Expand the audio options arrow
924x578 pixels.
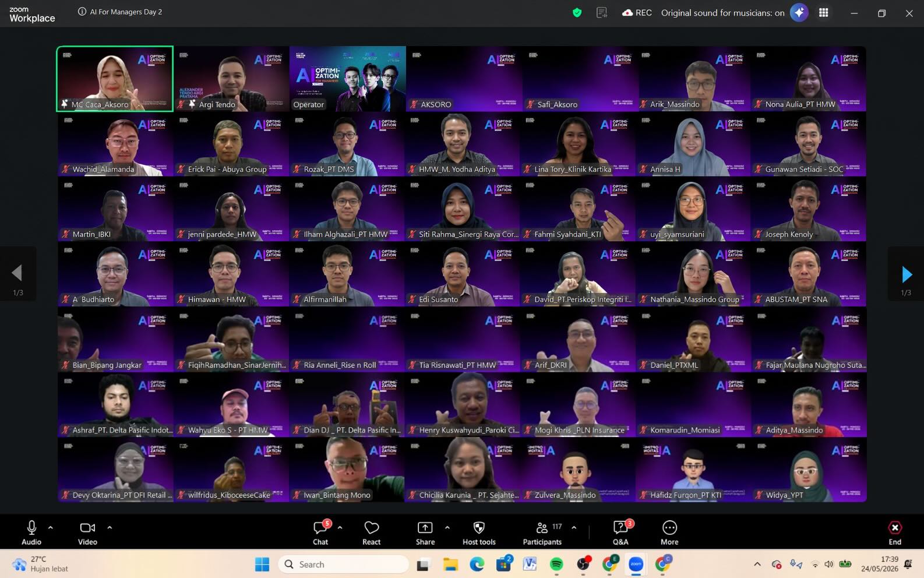51,527
